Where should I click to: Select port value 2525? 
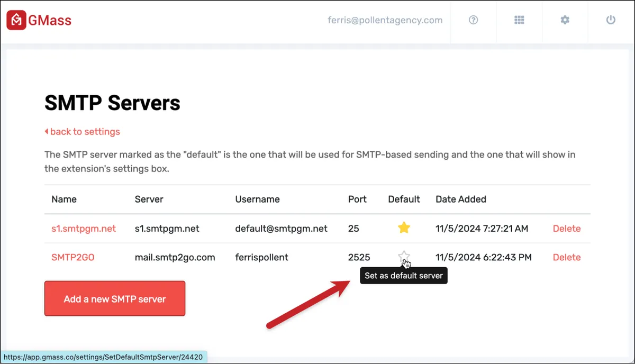point(359,257)
